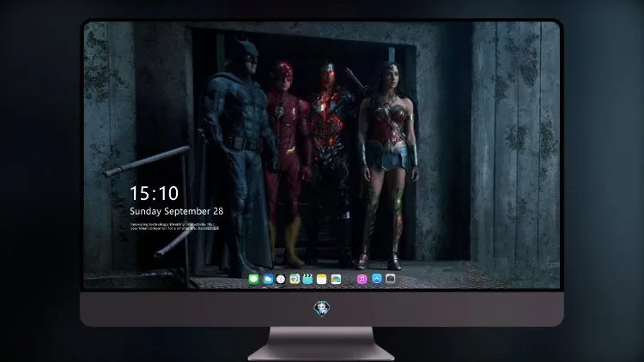
Task: Launch the pink Music app icon
Action: coord(361,279)
